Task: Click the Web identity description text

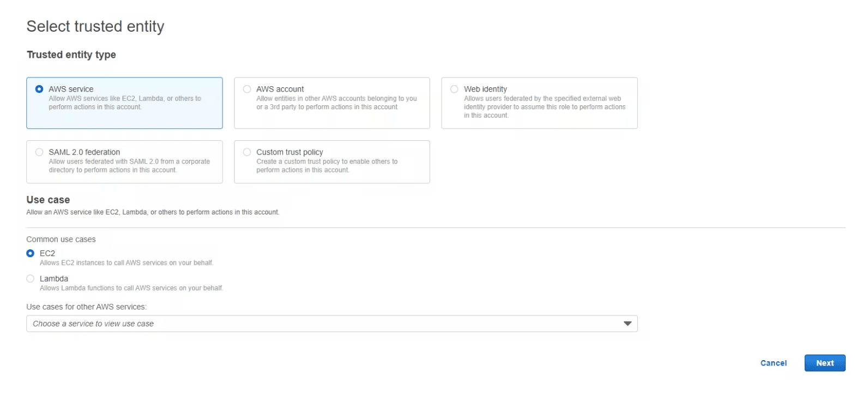Action: tap(545, 107)
